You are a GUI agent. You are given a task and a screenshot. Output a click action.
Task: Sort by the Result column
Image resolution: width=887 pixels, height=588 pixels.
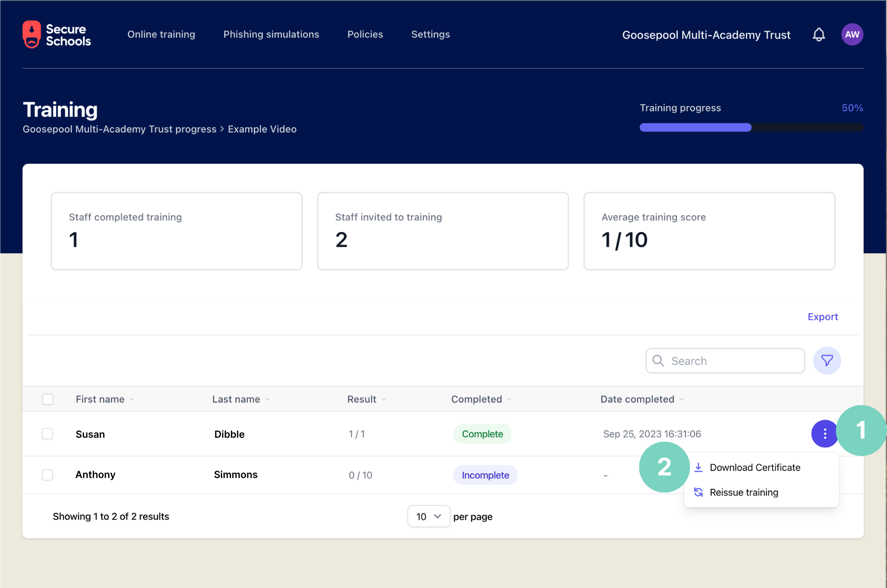[x=366, y=399]
